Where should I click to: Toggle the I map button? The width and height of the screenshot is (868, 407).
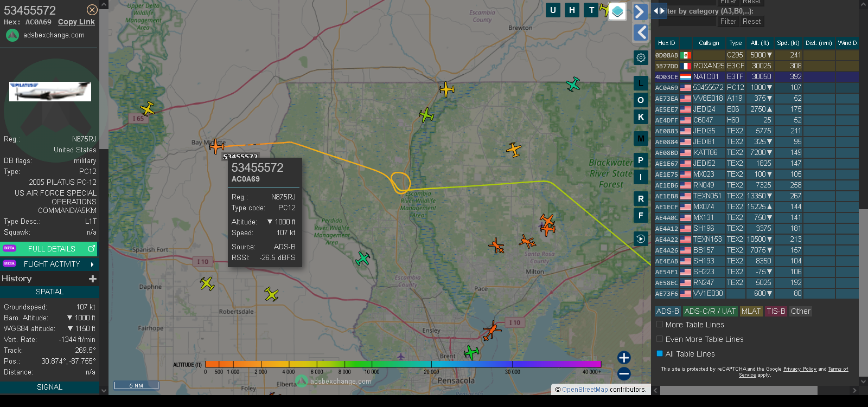(641, 177)
